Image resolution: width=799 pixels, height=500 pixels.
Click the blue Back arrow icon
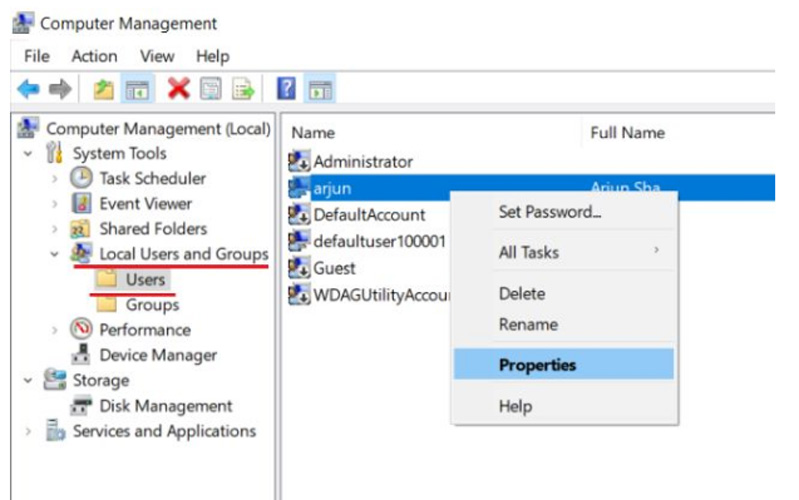pos(28,89)
